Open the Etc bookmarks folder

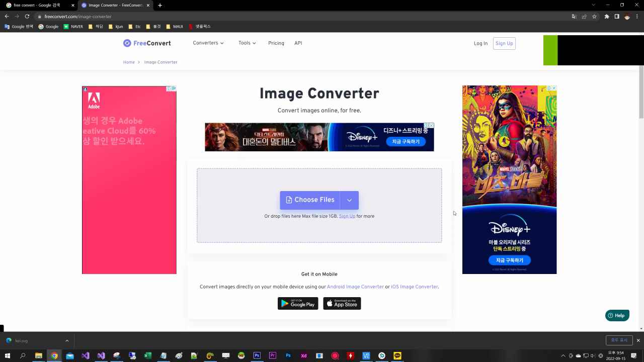(x=134, y=27)
